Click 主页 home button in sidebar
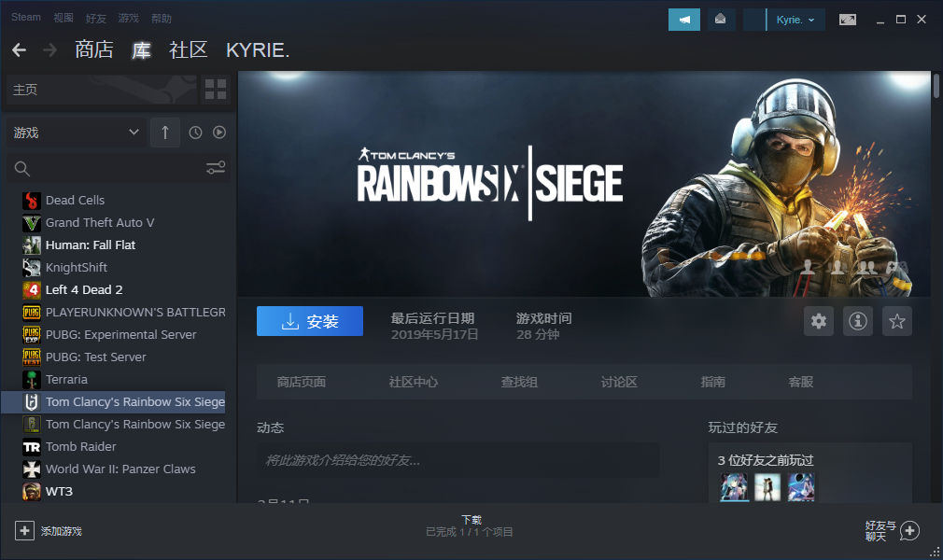The image size is (943, 560). [x=101, y=90]
